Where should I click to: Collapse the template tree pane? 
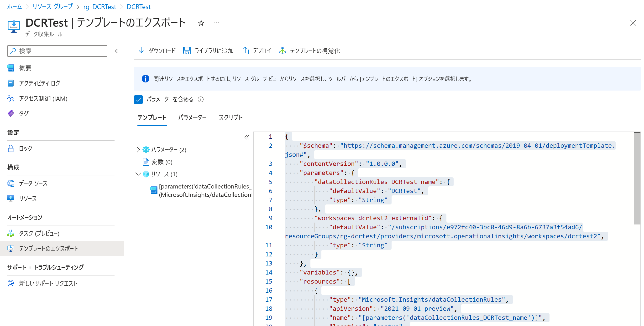click(x=246, y=137)
